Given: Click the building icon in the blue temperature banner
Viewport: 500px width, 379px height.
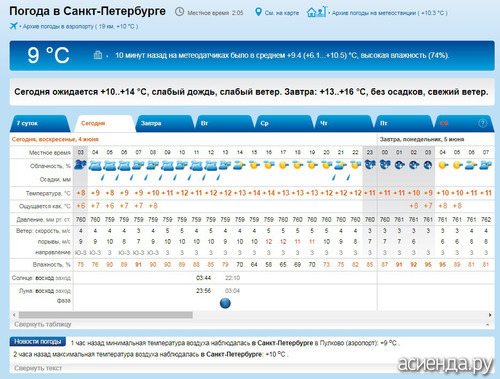Looking at the screenshot, I should pos(98,55).
